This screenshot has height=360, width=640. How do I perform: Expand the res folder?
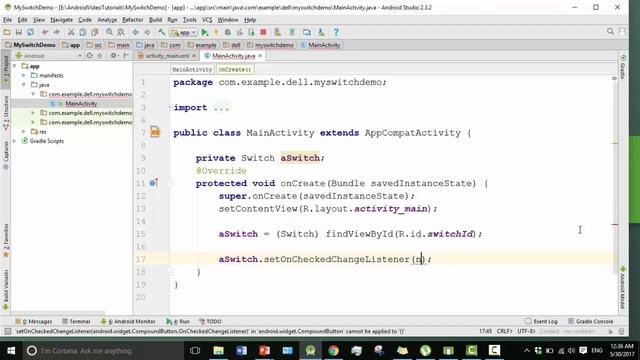[24, 131]
